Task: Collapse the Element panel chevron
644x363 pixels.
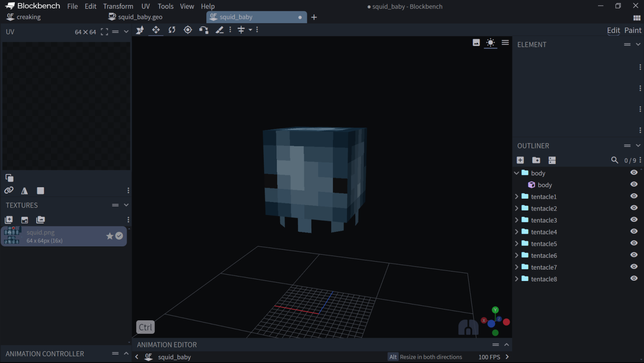Action: click(x=638, y=44)
